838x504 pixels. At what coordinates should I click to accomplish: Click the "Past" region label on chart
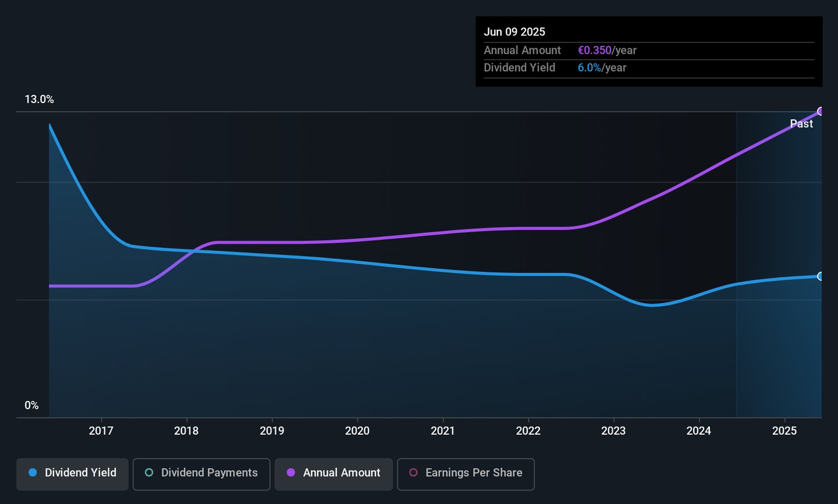[801, 123]
